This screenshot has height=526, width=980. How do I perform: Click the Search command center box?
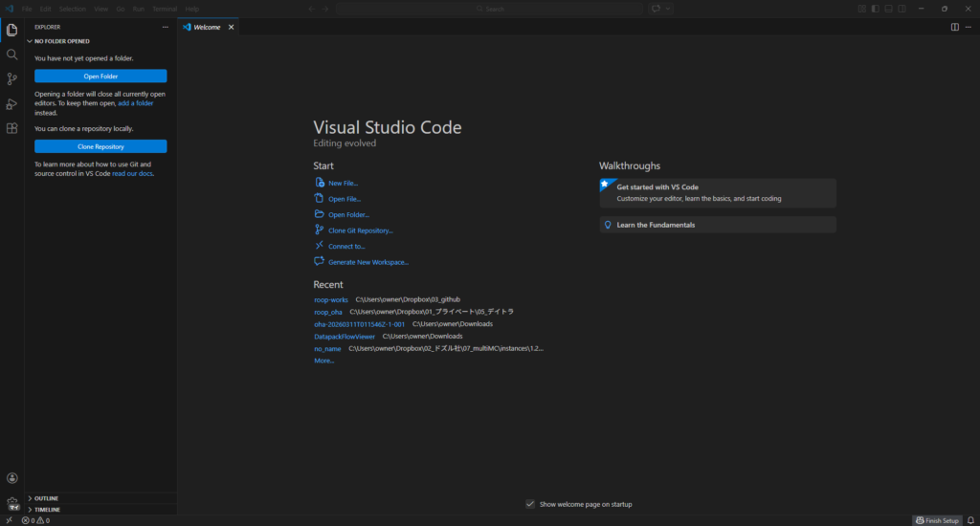click(490, 9)
